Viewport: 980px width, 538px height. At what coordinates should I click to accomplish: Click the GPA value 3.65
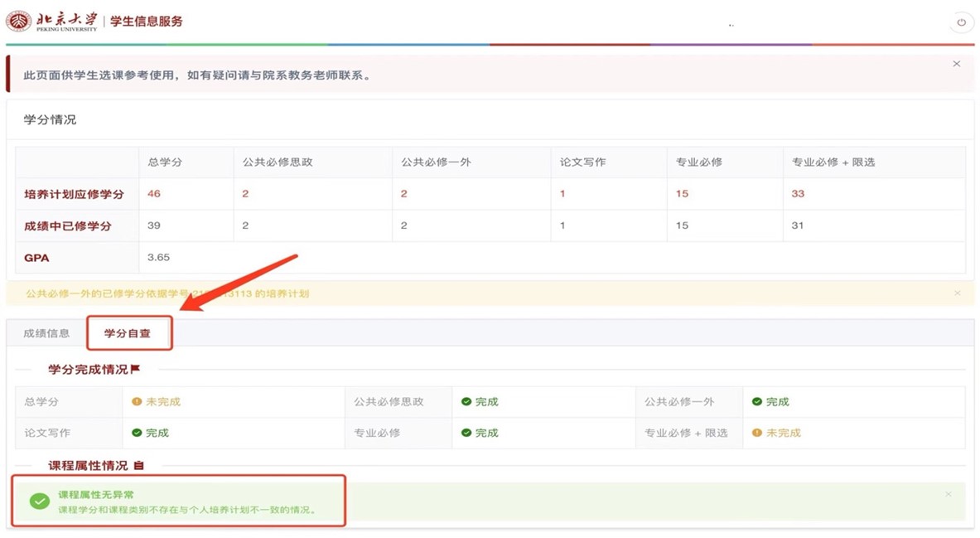coord(158,258)
